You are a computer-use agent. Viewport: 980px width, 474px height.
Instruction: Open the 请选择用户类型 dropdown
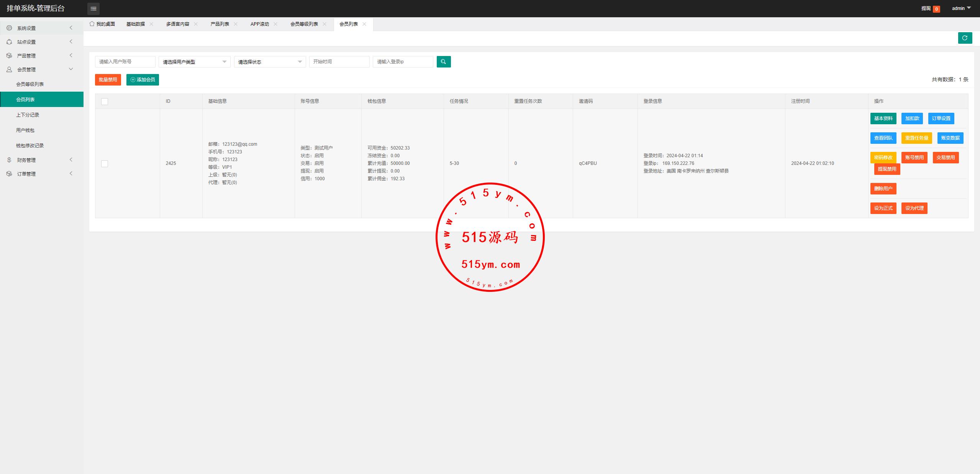(x=194, y=62)
